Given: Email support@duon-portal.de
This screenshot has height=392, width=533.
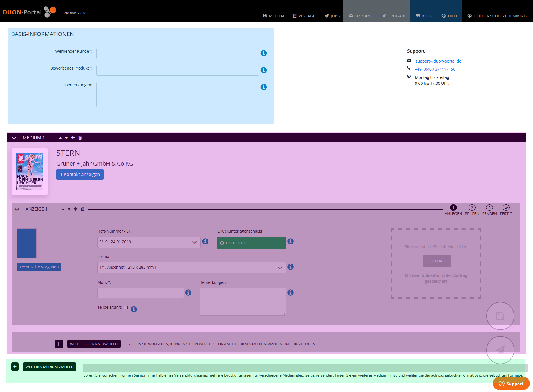Looking at the screenshot, I should click(x=438, y=61).
